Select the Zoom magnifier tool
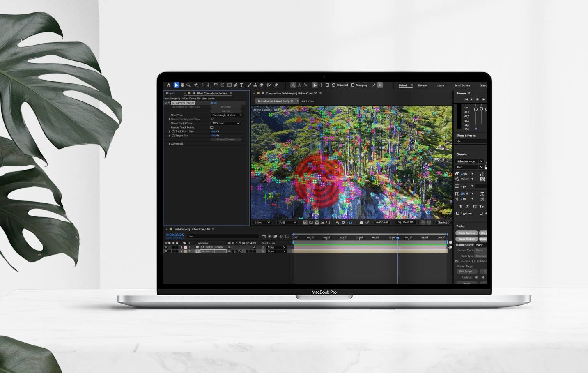The height and width of the screenshot is (373, 588). click(188, 85)
